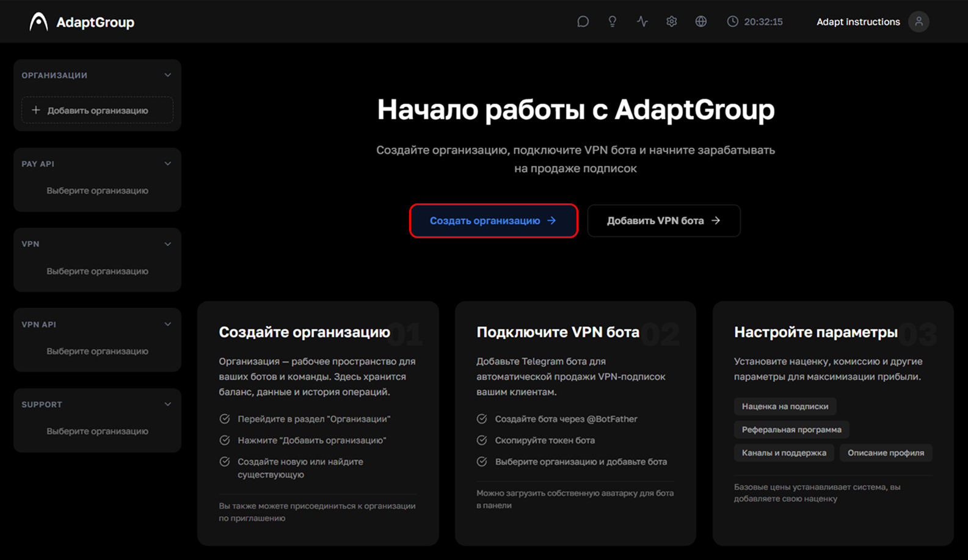Select the "Описание профиля" tag
Viewport: 968px width, 560px height.
click(886, 453)
